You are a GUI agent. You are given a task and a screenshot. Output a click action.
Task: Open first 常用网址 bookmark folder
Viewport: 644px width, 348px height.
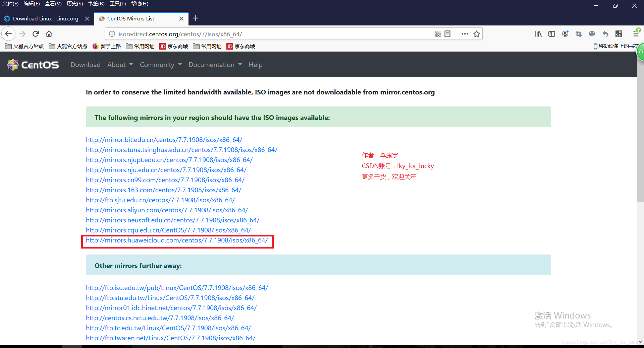pos(140,46)
